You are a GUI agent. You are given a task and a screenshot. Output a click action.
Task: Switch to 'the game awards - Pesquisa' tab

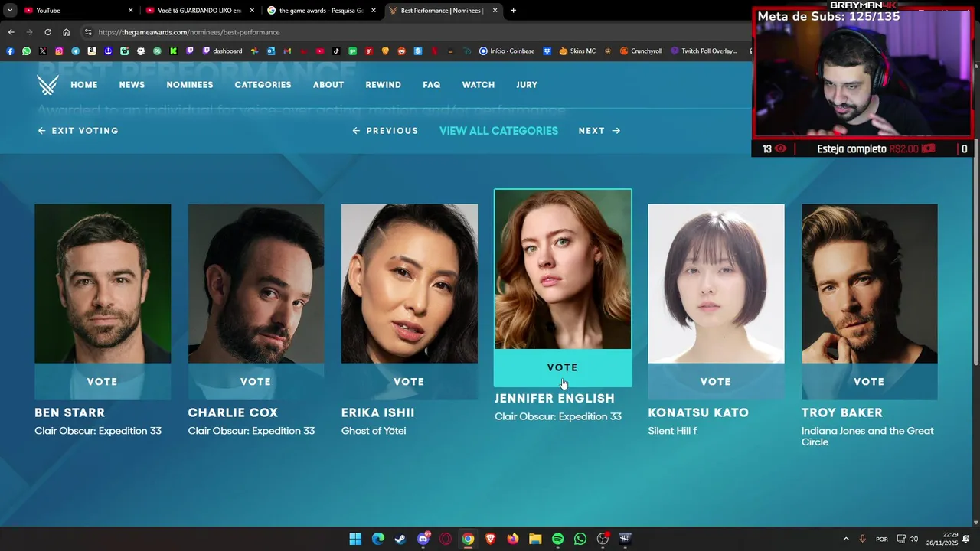pyautogui.click(x=321, y=11)
